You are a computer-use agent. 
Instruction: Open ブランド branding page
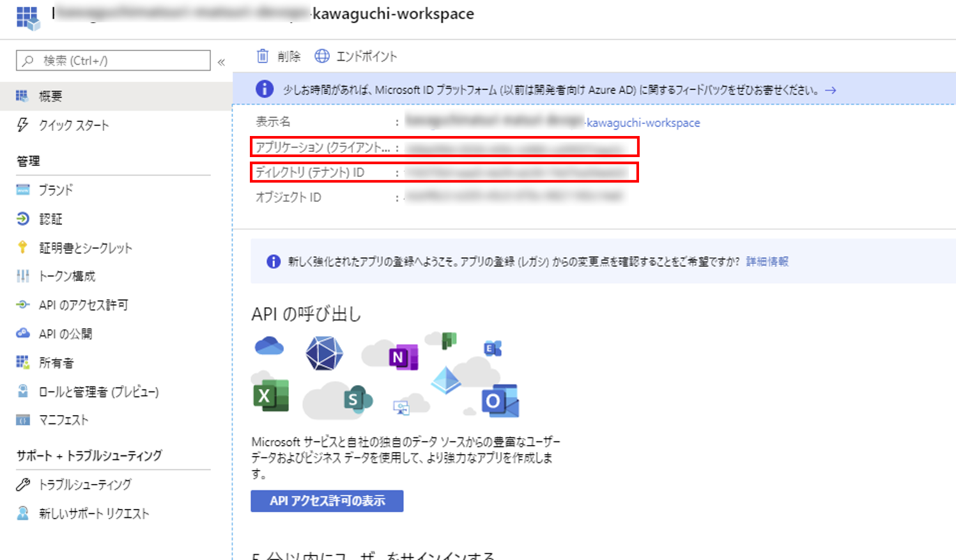tap(56, 190)
